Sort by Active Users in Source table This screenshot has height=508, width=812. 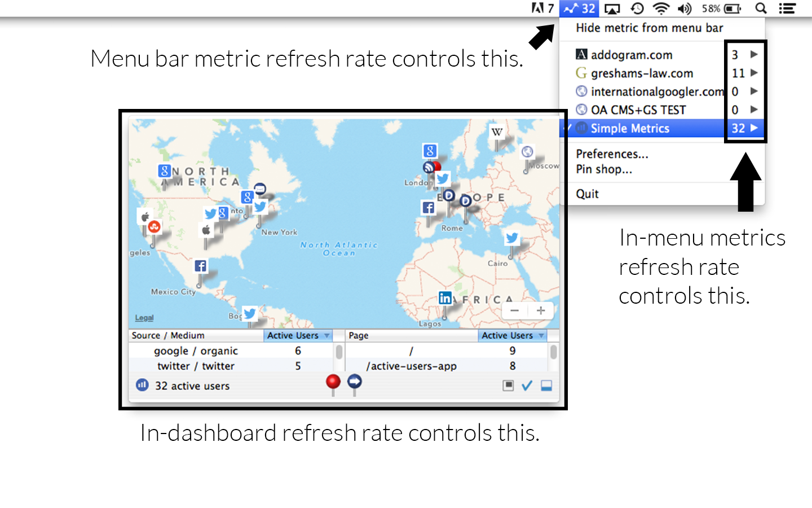point(298,335)
